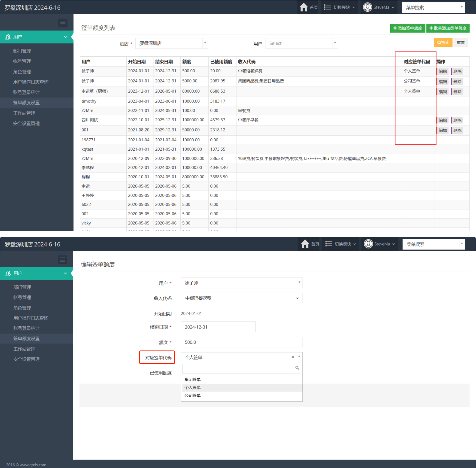
Task: Click 菜单搜索 search box in bottom window
Action: 433,244
